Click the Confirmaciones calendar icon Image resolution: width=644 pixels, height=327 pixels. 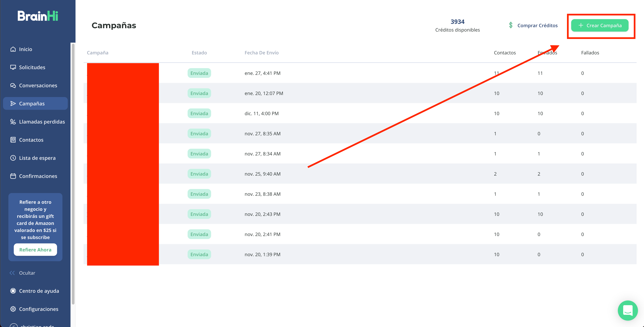pos(13,176)
